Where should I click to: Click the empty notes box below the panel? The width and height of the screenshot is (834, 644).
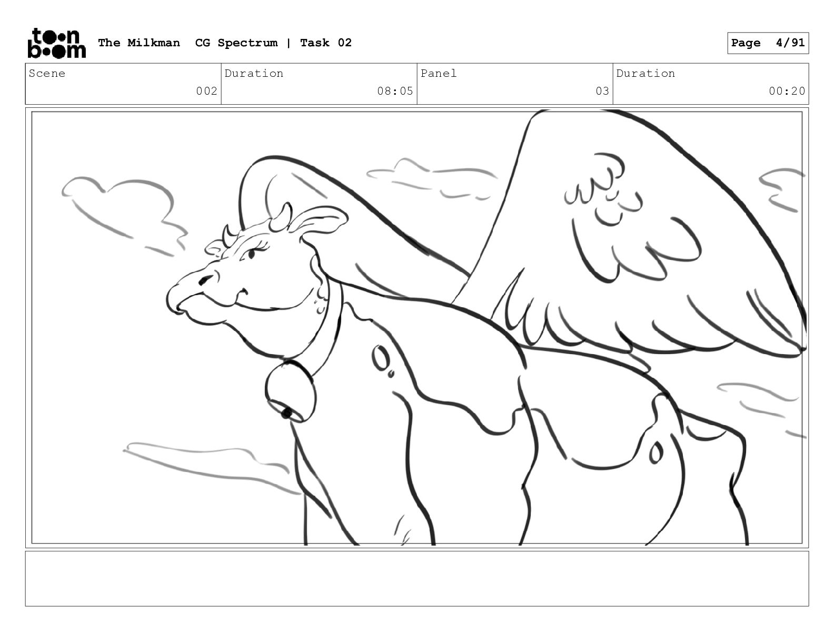click(x=417, y=578)
